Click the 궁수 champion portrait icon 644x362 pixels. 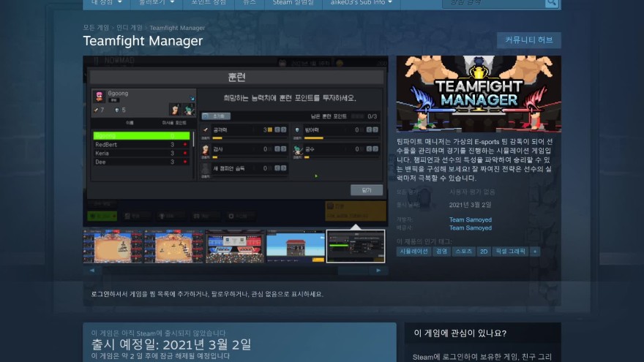click(x=298, y=150)
